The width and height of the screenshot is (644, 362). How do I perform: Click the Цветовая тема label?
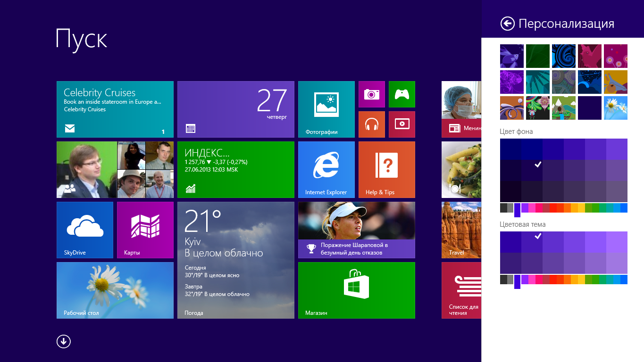(x=523, y=224)
